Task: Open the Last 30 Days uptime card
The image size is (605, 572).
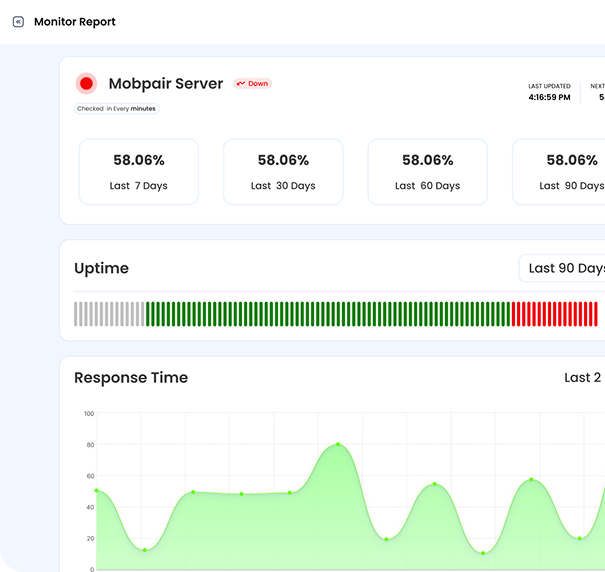Action: click(x=283, y=172)
